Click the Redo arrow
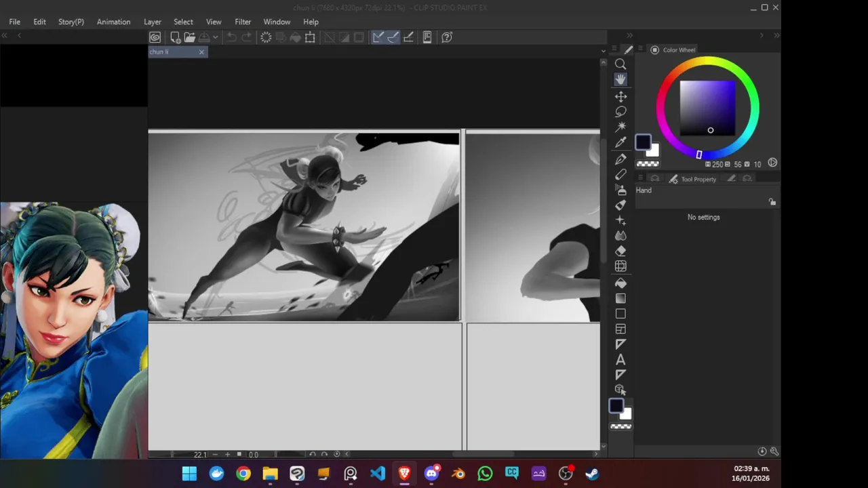 [x=247, y=37]
